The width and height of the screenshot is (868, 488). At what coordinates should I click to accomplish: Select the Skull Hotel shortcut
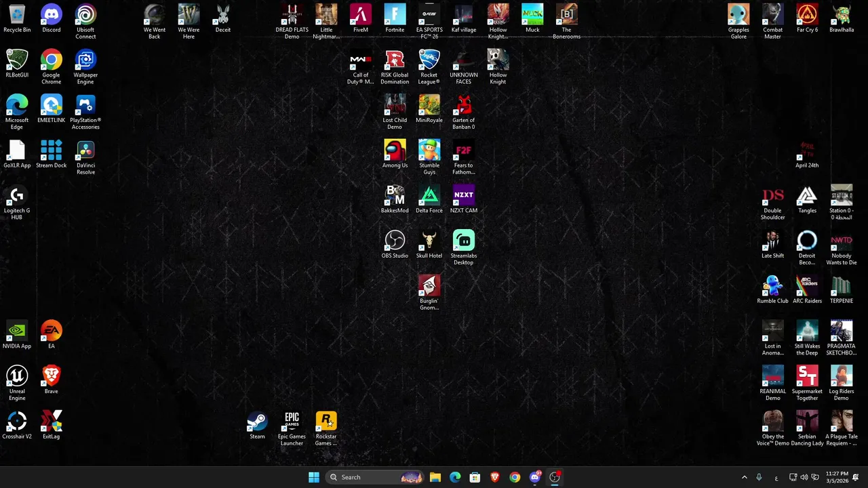click(x=429, y=245)
